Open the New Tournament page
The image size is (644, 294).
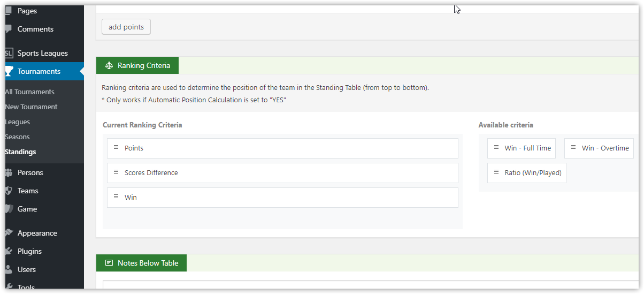pyautogui.click(x=31, y=107)
